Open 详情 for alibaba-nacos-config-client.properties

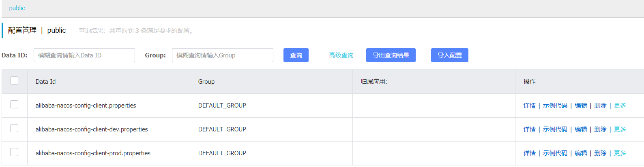[x=529, y=106]
